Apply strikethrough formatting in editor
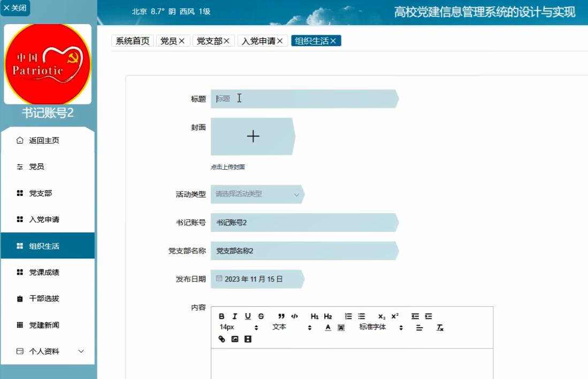The height and width of the screenshot is (379, 588). pos(261,316)
